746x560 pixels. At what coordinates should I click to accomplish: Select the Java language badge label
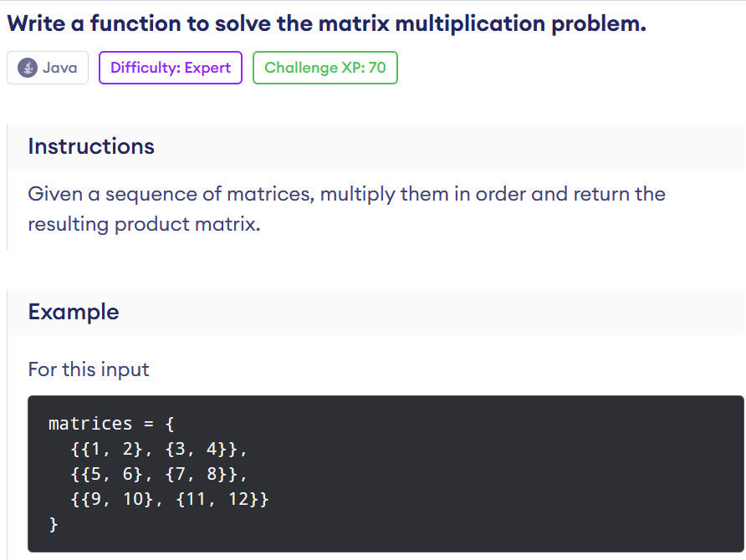point(59,68)
